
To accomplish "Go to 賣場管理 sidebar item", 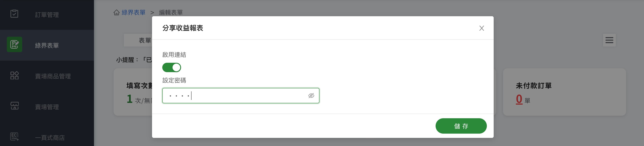I will [47, 107].
